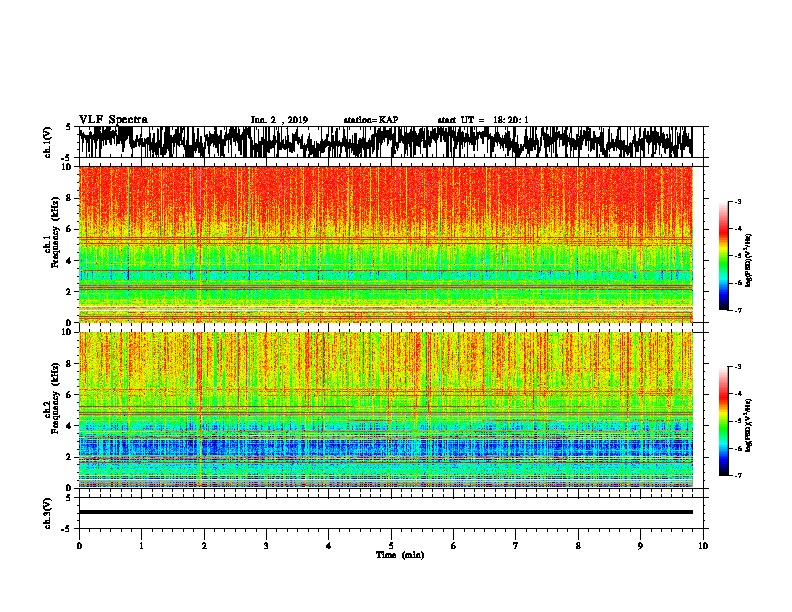Click the ch.1 frequency spectrogram
Viewport: 792px width, 612px height.
pyautogui.click(x=385, y=244)
